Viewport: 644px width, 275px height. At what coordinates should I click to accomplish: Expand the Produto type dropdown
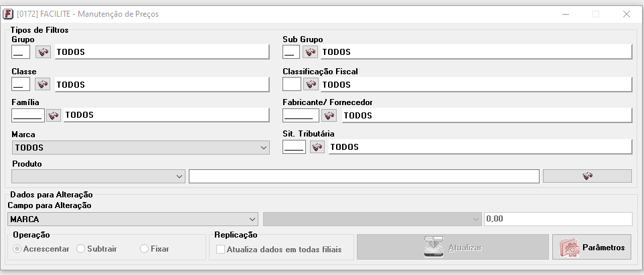point(98,176)
